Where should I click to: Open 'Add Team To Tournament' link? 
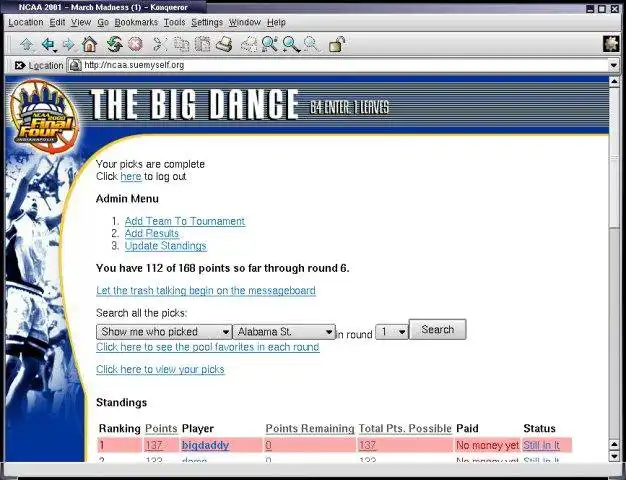pos(185,221)
